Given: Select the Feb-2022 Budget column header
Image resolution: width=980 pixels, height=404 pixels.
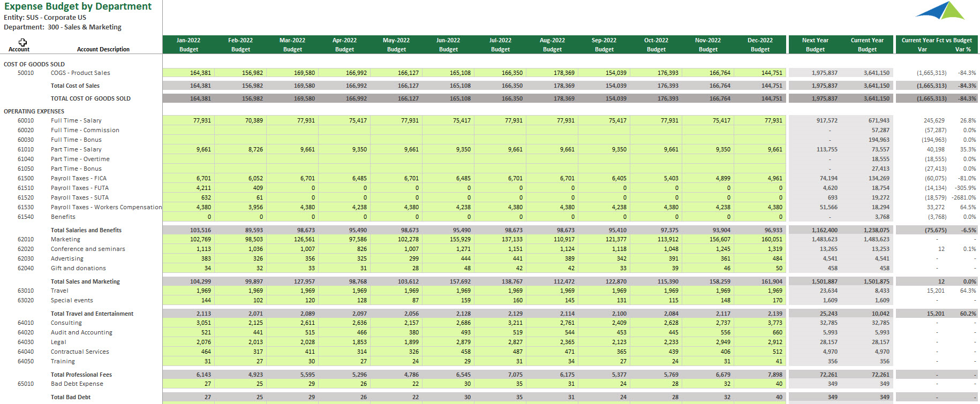Looking at the screenshot, I should pyautogui.click(x=240, y=44).
